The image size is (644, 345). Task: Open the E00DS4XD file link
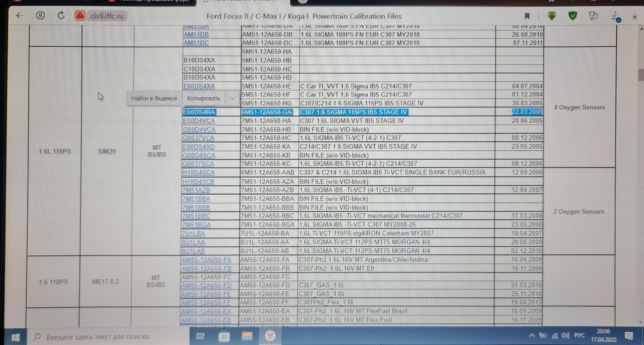tap(199, 147)
